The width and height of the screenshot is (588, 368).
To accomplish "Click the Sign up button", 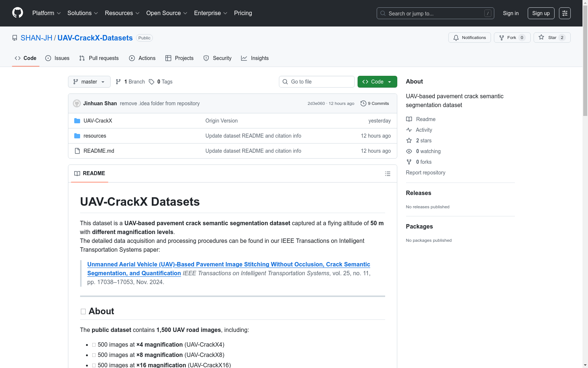I will [x=541, y=13].
